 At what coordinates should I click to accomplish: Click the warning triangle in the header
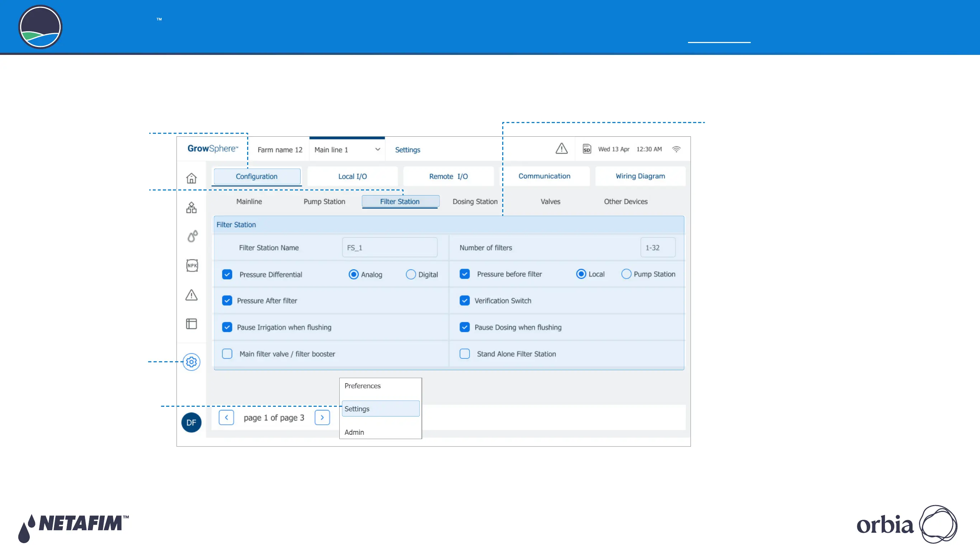tap(561, 149)
